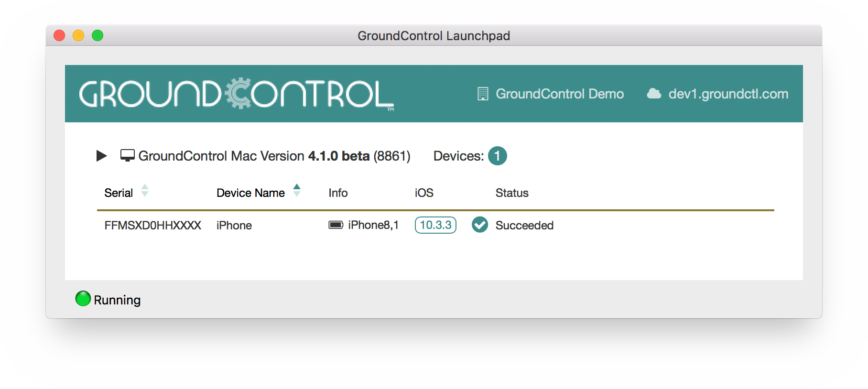Click the iPhone8,1 model info text

pyautogui.click(x=373, y=225)
